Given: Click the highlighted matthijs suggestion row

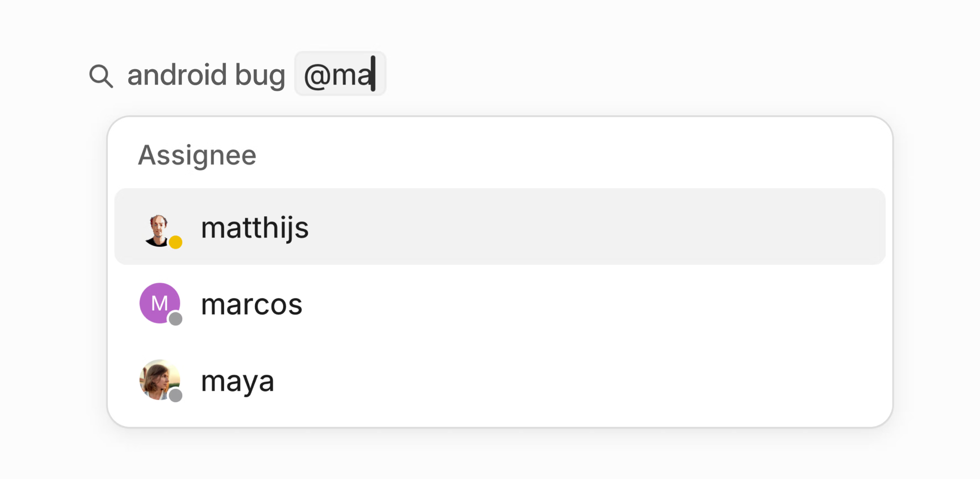Looking at the screenshot, I should [x=500, y=226].
